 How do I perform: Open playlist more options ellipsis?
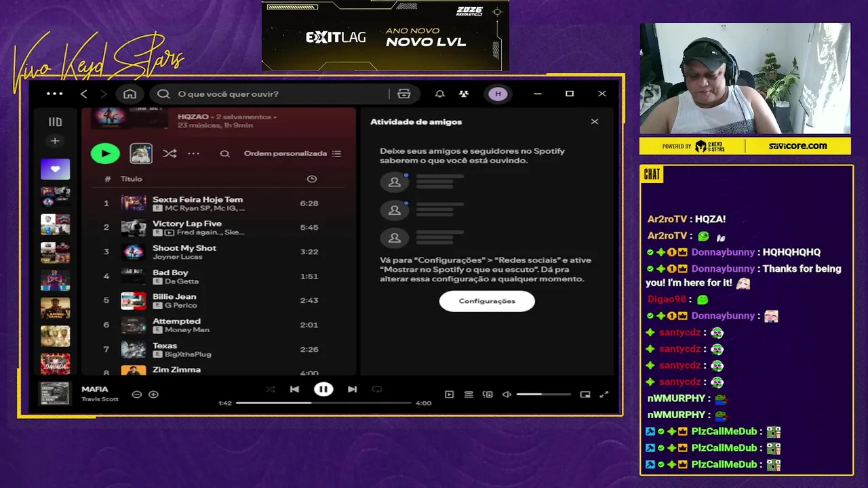point(193,154)
